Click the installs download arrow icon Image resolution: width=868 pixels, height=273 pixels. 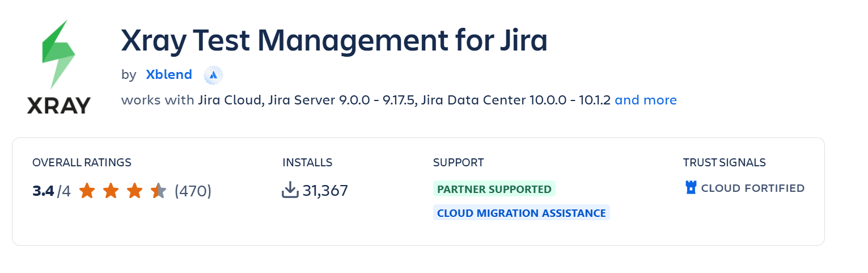point(290,190)
